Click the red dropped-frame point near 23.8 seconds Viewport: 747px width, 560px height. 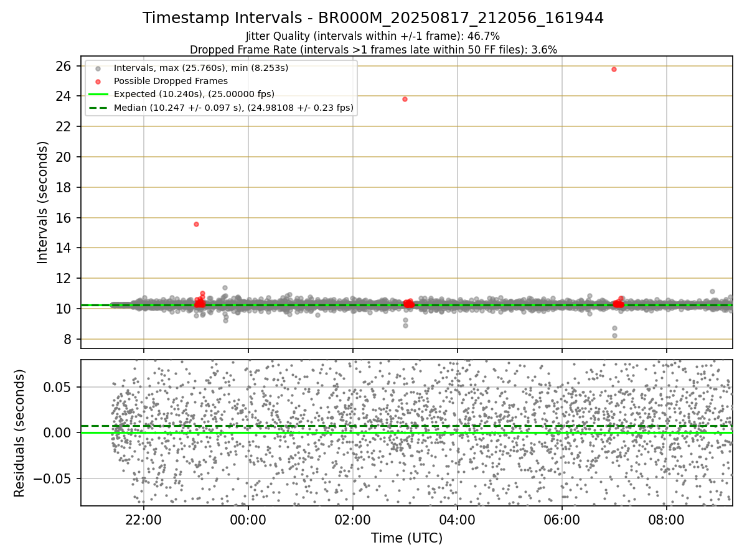pyautogui.click(x=405, y=99)
